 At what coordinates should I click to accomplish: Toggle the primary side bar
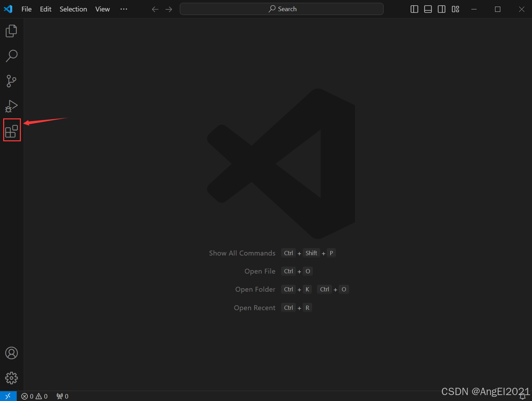(x=414, y=9)
